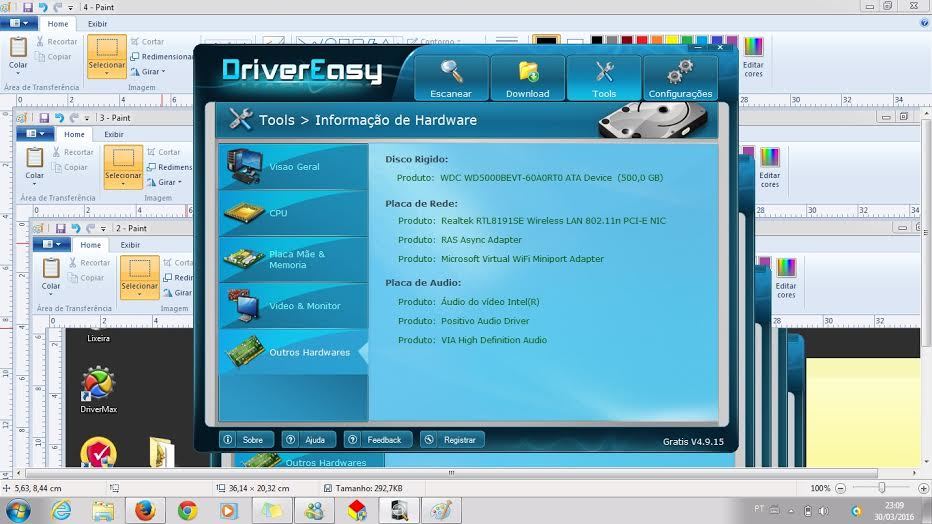Show CPU information in DriverEasy sidebar
Viewport: 932px width, 524px height.
(294, 213)
